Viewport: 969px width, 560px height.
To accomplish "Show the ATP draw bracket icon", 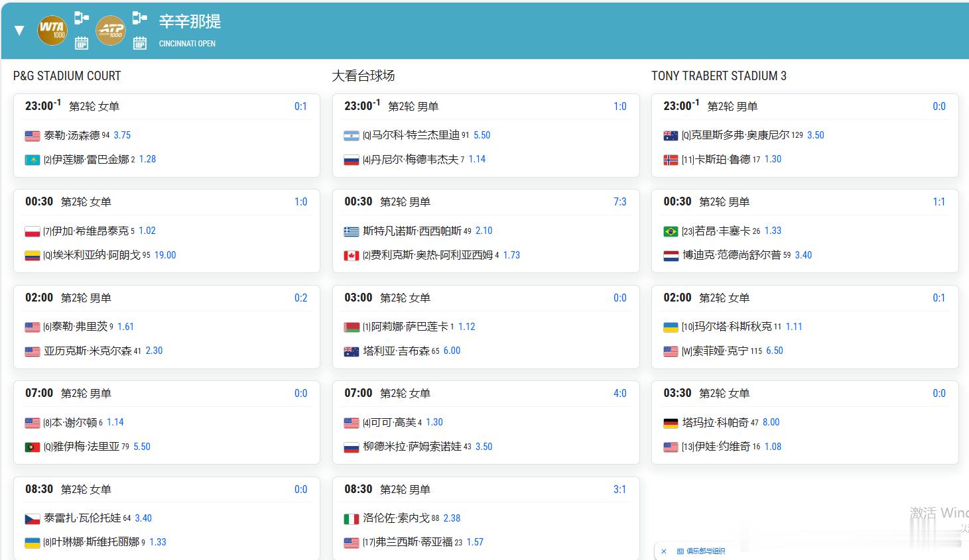I will tap(139, 18).
